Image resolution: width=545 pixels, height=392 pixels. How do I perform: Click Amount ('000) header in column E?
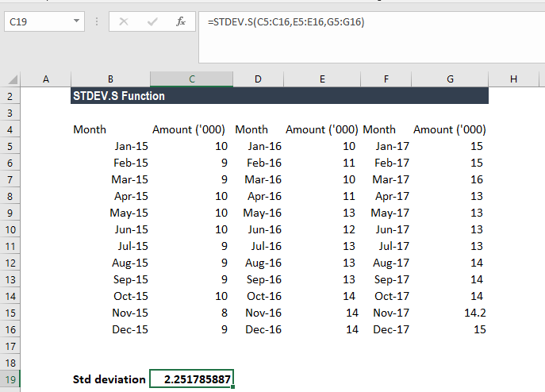point(322,129)
